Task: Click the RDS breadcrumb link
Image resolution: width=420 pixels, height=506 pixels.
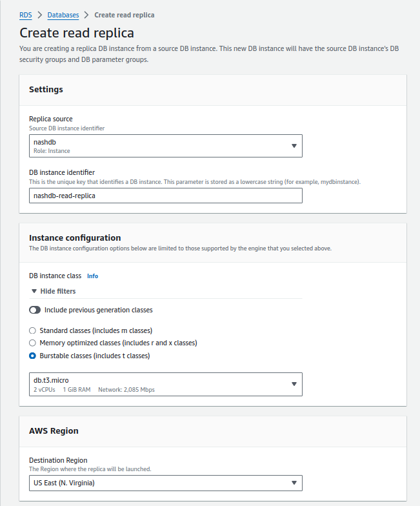Action: tap(26, 14)
